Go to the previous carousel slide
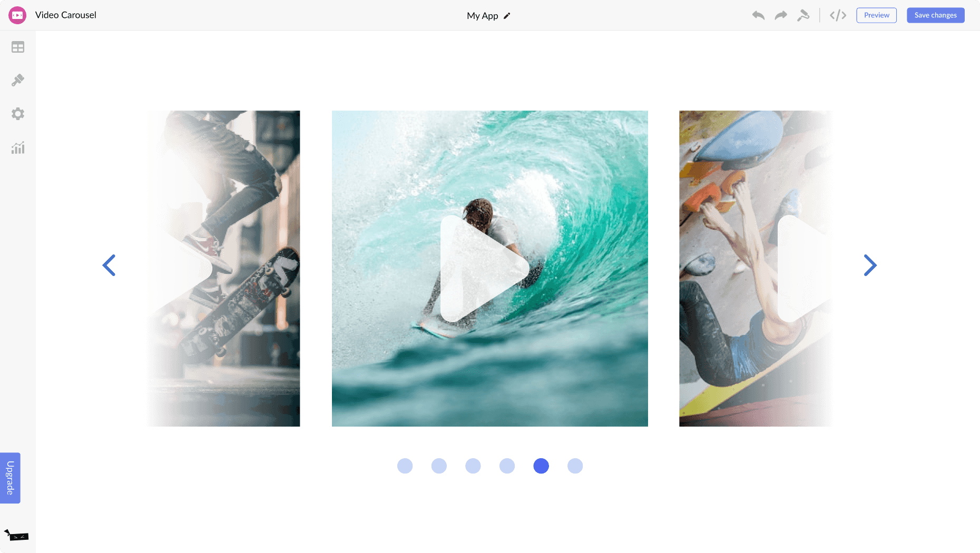The width and height of the screenshot is (980, 553). coord(109,265)
